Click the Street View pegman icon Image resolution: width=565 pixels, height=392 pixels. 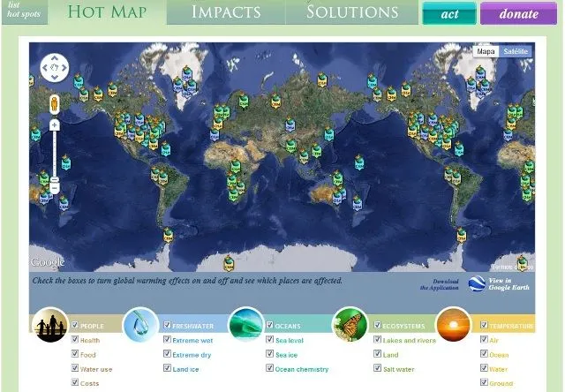coord(54,102)
